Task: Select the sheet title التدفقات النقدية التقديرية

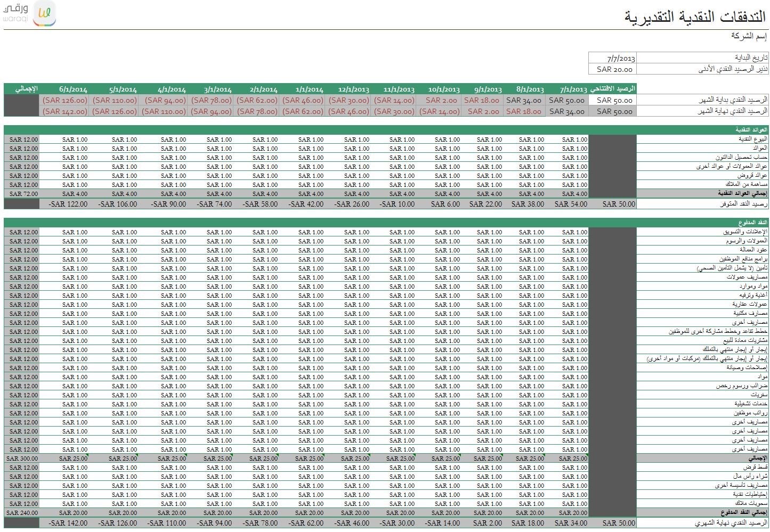Action: (695, 17)
